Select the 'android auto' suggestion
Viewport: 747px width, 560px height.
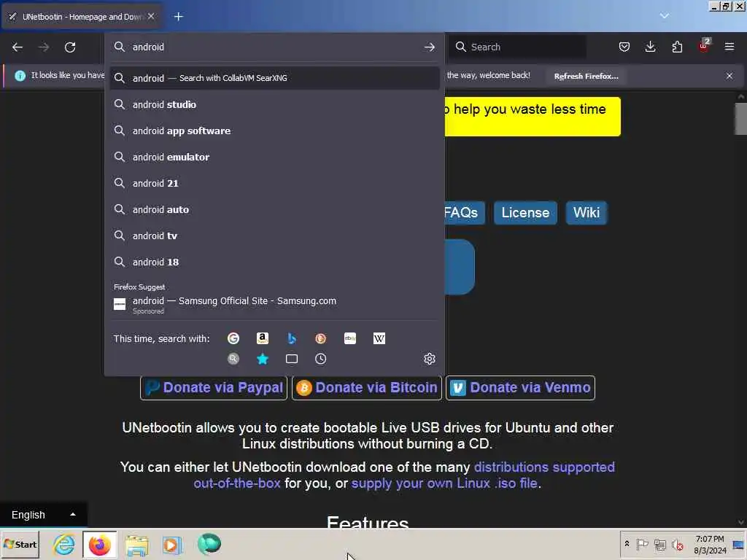[x=274, y=209]
